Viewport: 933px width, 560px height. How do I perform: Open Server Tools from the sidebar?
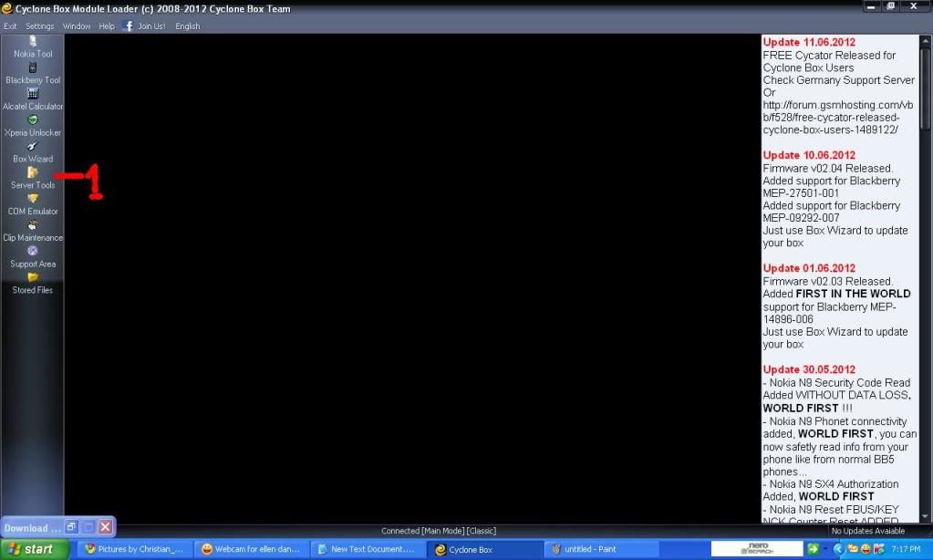(33, 179)
